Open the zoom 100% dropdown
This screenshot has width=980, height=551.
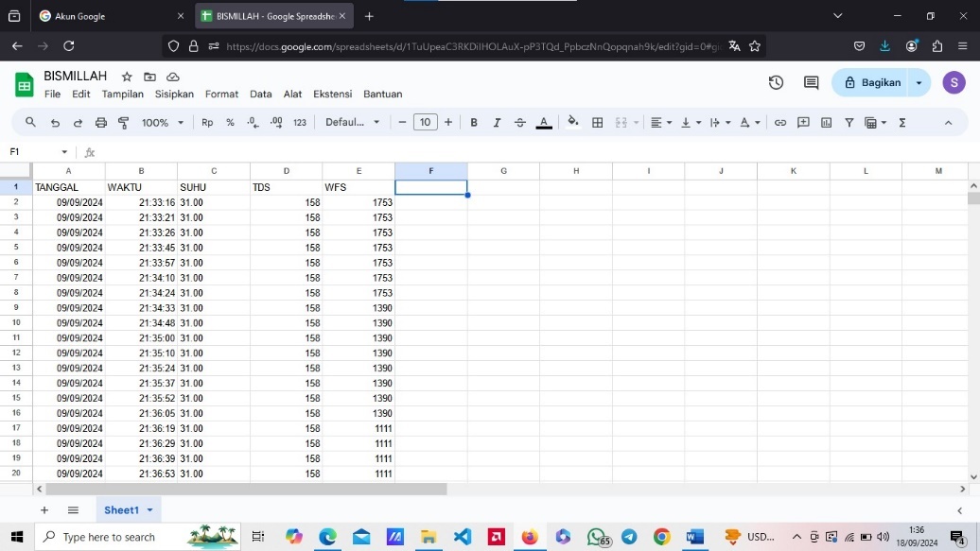tap(163, 123)
